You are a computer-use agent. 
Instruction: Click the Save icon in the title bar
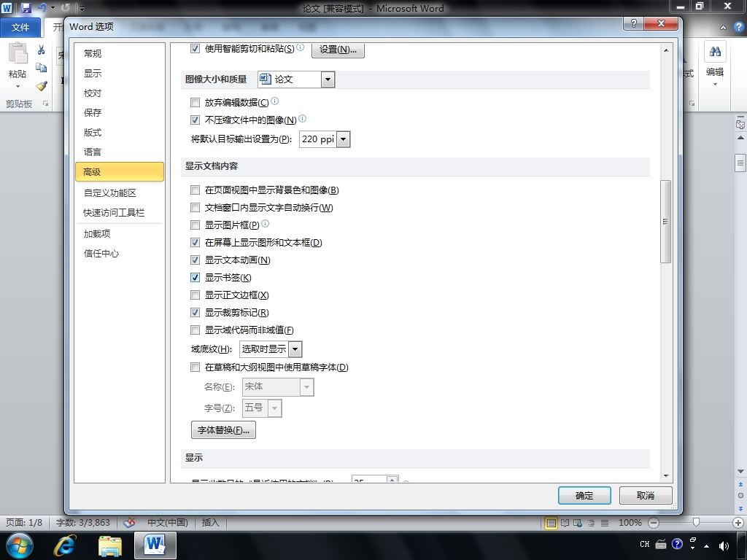(x=26, y=7)
